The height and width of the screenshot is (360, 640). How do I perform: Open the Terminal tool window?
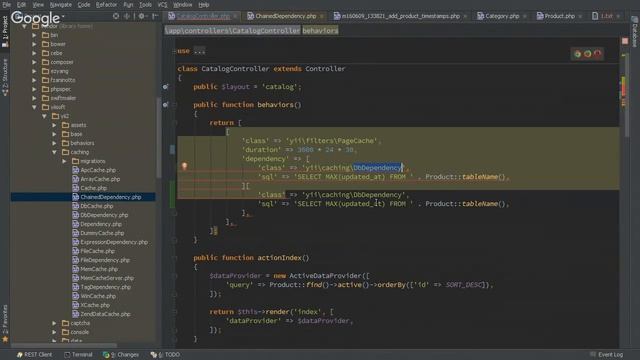click(78, 355)
